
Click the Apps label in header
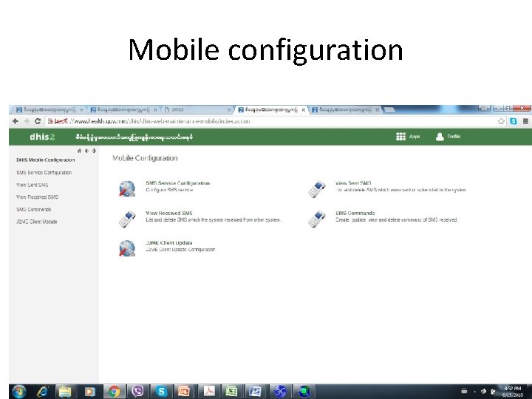415,137
